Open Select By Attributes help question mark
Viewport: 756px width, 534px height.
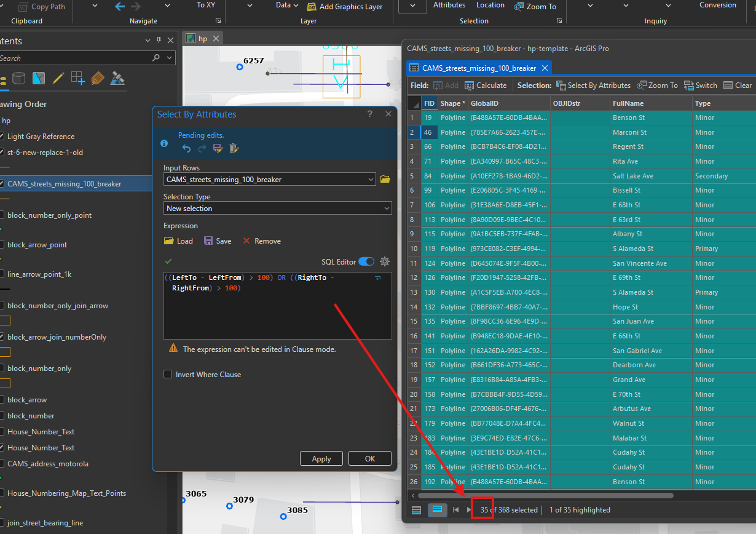(370, 114)
